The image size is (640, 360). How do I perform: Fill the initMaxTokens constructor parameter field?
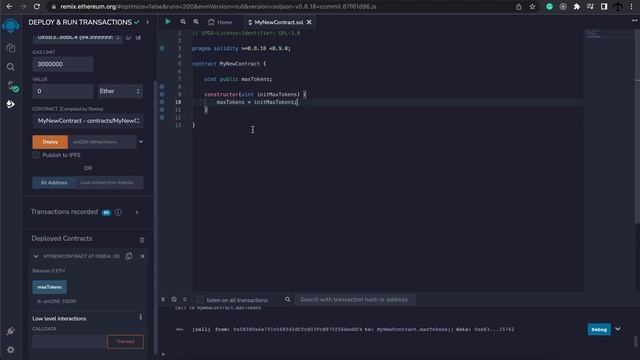pyautogui.click(x=102, y=142)
